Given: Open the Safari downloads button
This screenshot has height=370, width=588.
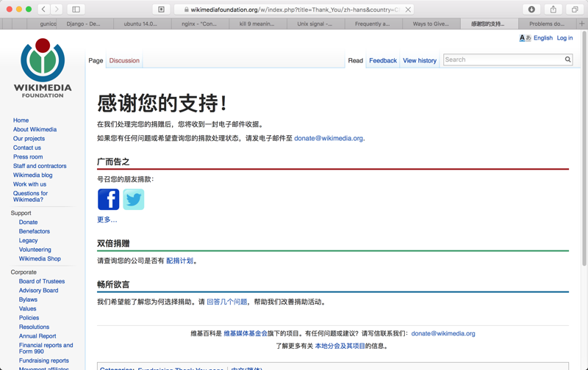Looking at the screenshot, I should tap(531, 10).
